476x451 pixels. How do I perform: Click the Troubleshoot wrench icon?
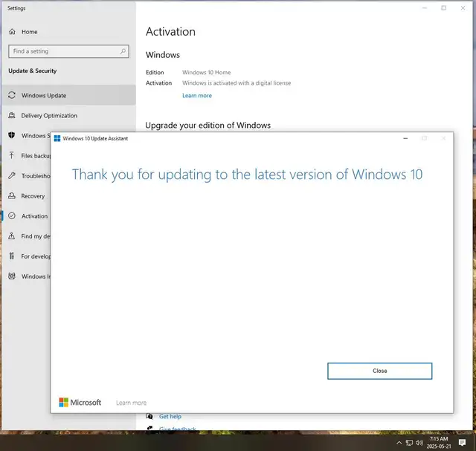[12, 175]
